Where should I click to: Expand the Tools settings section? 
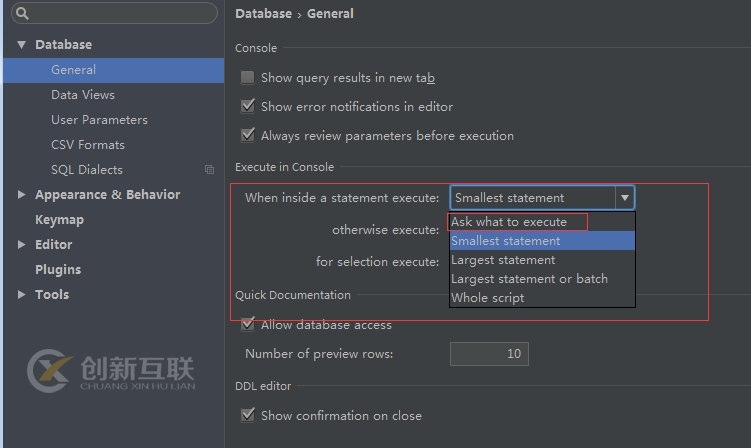click(22, 295)
